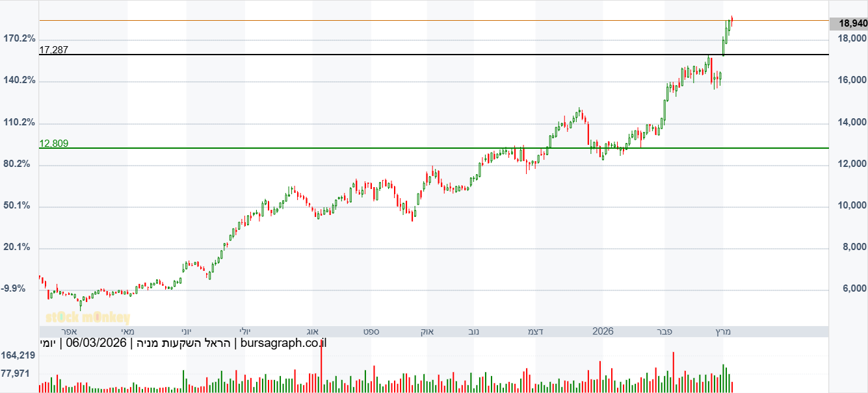
Task: Click the אוג month axis label
Action: (x=311, y=331)
